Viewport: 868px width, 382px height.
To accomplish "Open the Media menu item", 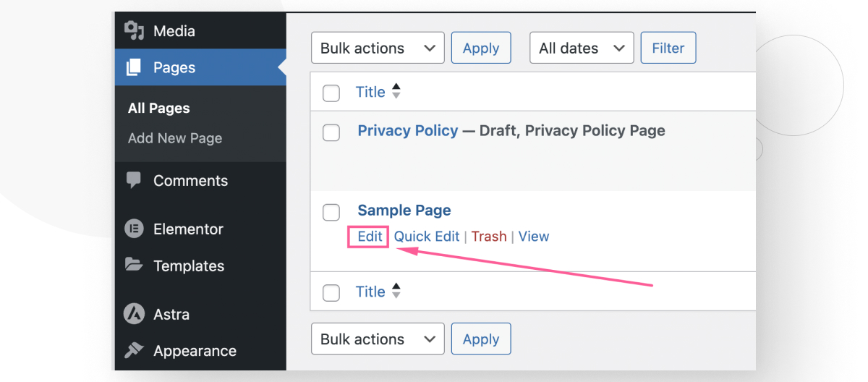I will (x=200, y=30).
